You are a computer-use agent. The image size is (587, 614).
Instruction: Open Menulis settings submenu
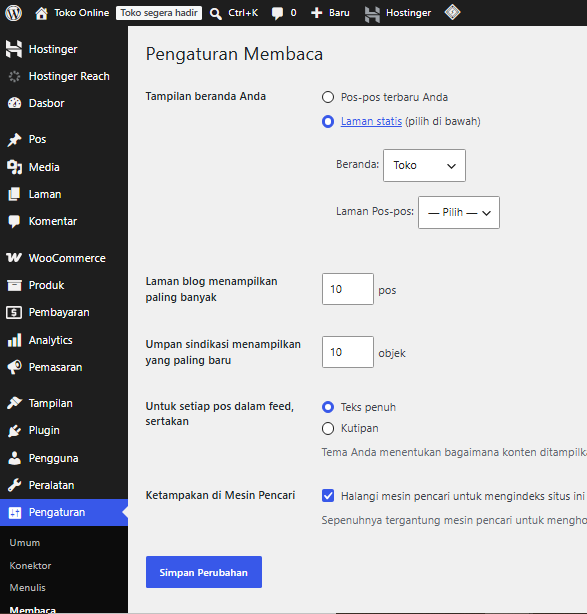coord(27,588)
